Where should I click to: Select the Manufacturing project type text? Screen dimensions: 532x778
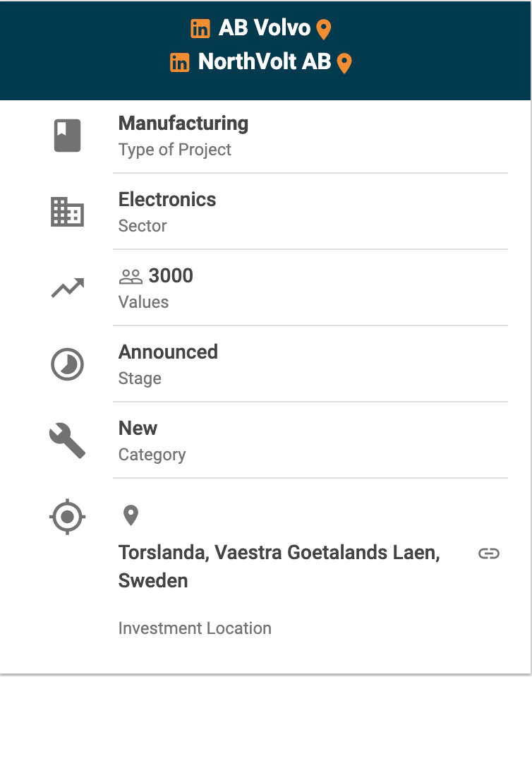pyautogui.click(x=183, y=124)
